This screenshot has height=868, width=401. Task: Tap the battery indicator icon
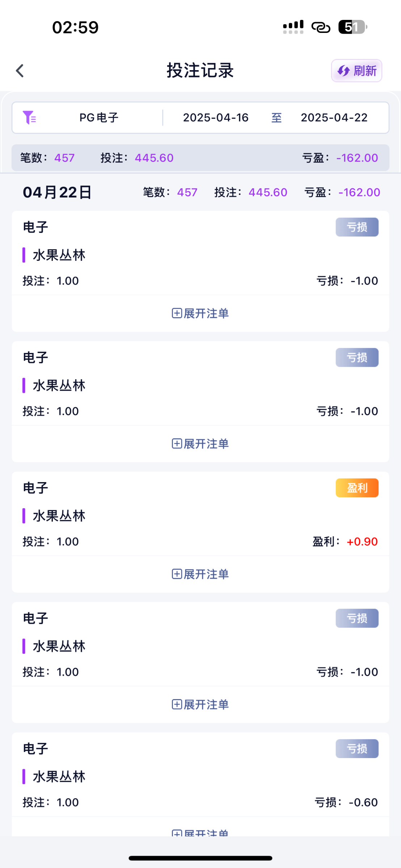click(x=353, y=27)
